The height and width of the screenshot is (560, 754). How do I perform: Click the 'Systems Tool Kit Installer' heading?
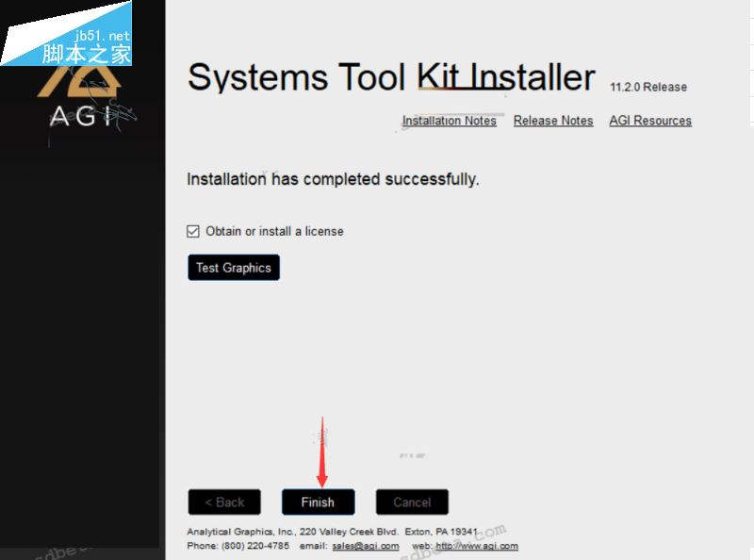coord(391,77)
